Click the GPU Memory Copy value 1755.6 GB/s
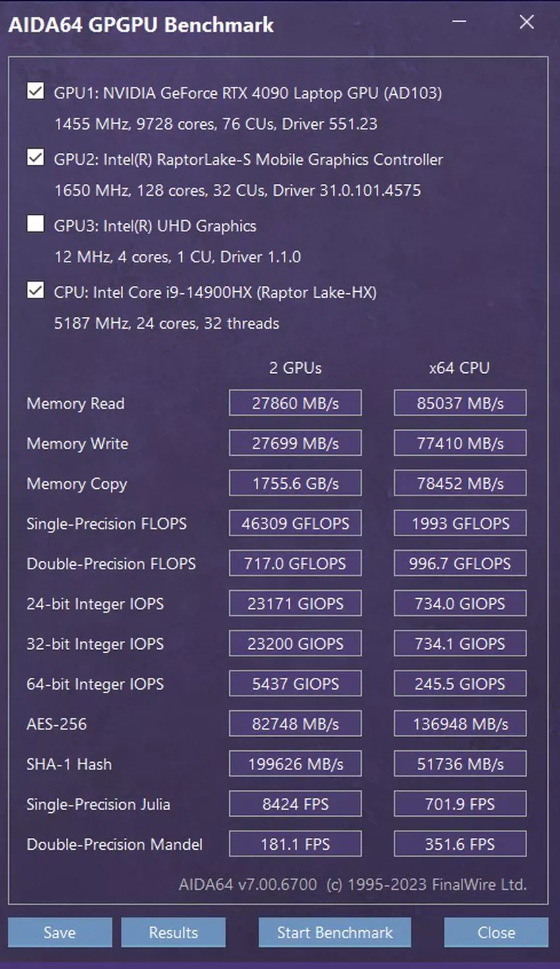The image size is (560, 969). coord(295,484)
